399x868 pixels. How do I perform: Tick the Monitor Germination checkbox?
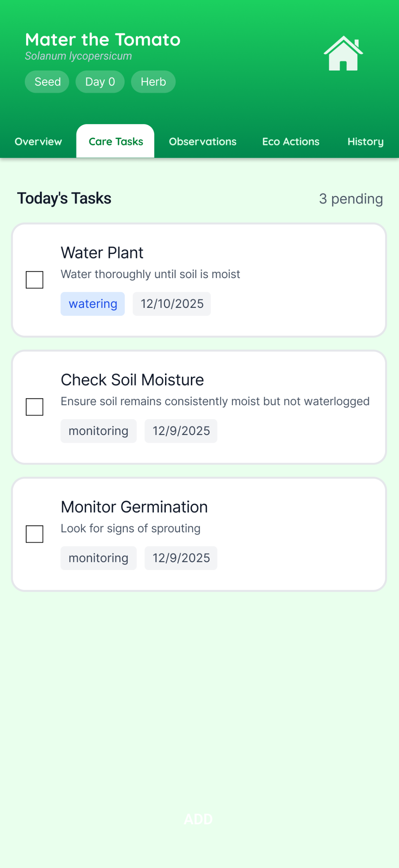35,534
